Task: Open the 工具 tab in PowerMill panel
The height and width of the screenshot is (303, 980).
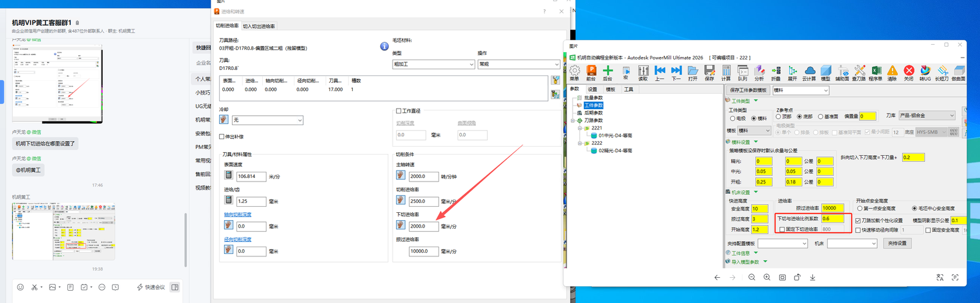Action: 628,90
